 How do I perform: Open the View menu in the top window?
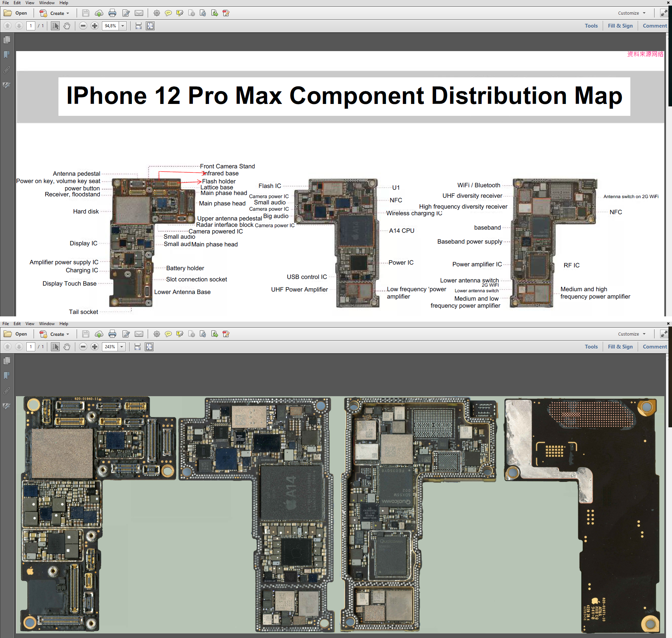tap(30, 3)
